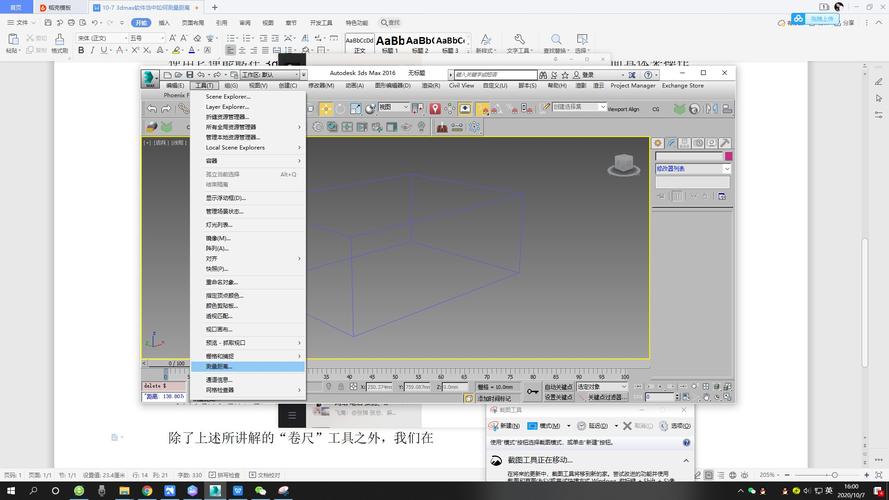Expand the 修改器列表 modifier list dropdown
The image size is (889, 500).
coord(692,169)
